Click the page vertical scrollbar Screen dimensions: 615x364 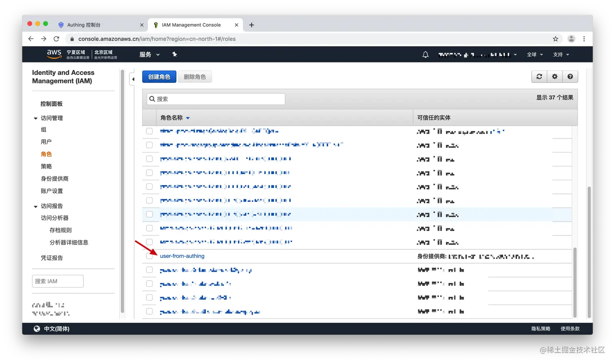(x=589, y=252)
